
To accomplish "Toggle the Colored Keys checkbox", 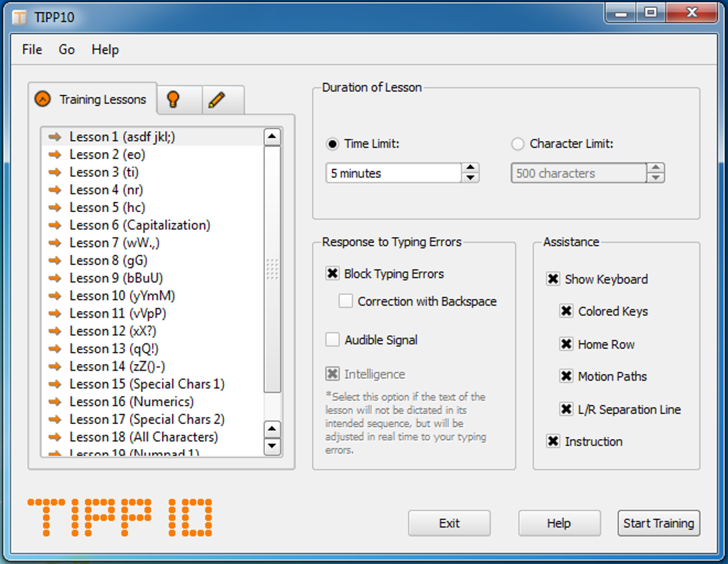I will [567, 311].
